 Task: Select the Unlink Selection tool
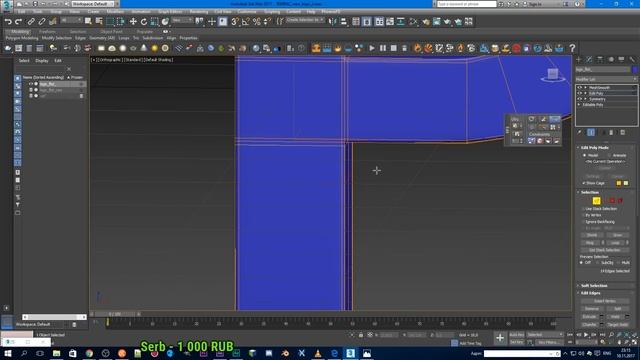coord(42,22)
